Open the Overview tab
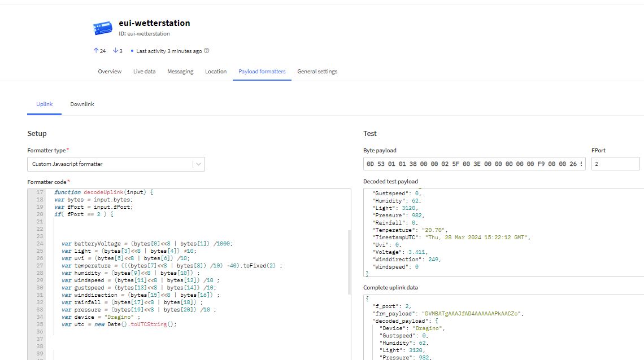The width and height of the screenshot is (644, 360). (x=110, y=71)
